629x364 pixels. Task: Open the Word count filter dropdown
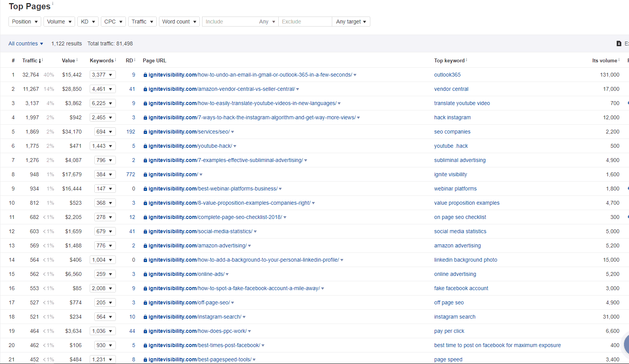179,22
